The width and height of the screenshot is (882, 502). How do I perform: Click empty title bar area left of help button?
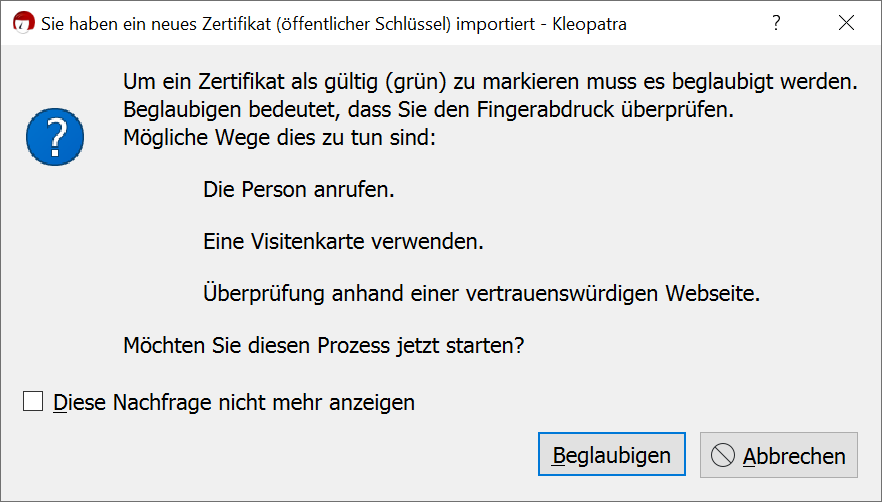(700, 23)
